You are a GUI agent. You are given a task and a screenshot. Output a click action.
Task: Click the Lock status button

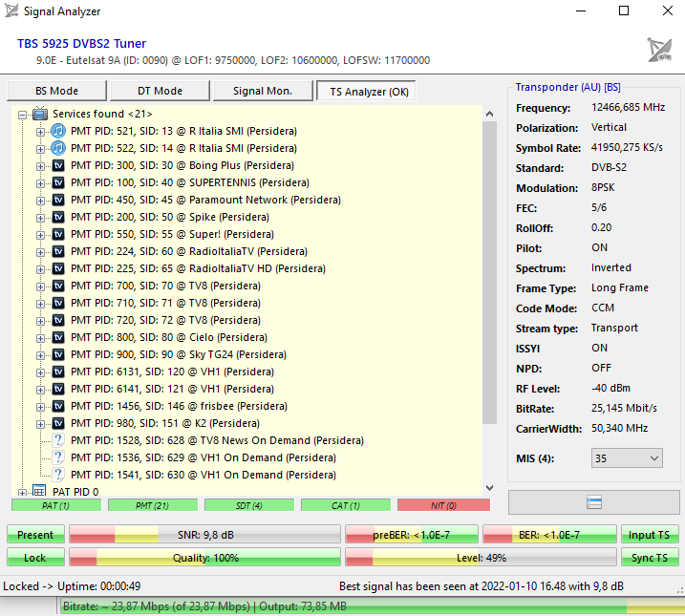tap(35, 558)
